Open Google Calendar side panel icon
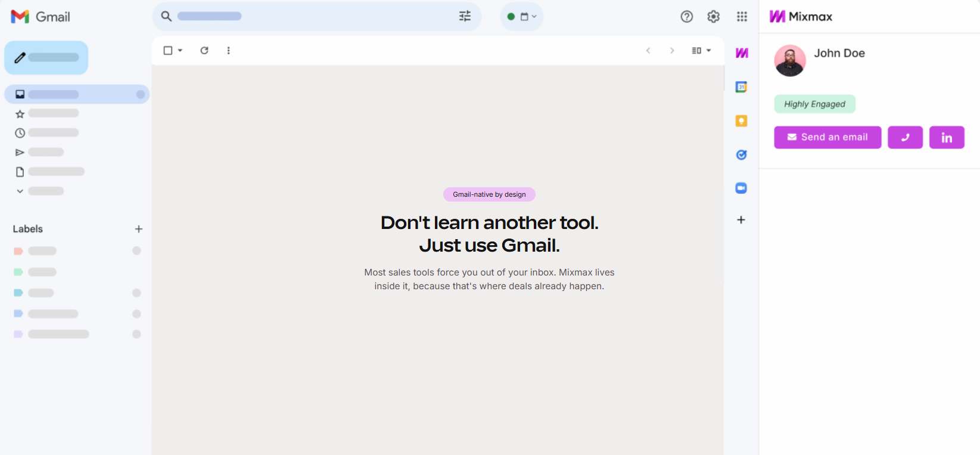The height and width of the screenshot is (455, 980). [741, 87]
